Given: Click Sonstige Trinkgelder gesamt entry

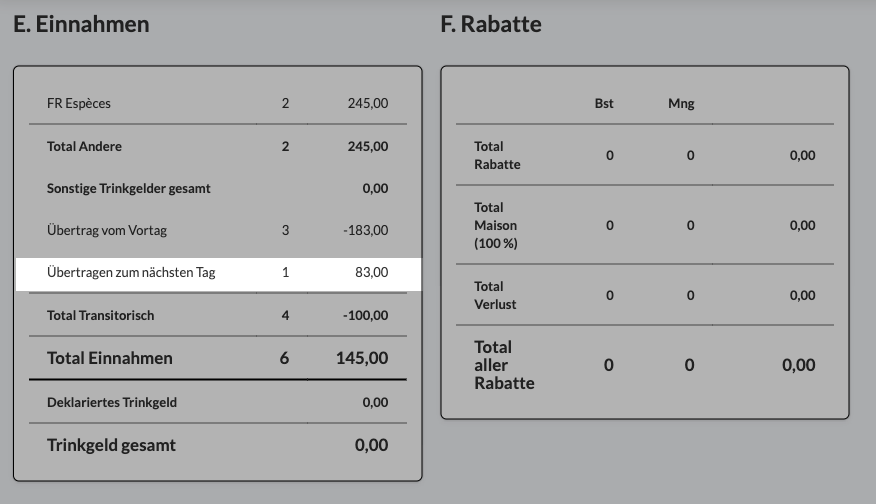Looking at the screenshot, I should [218, 188].
